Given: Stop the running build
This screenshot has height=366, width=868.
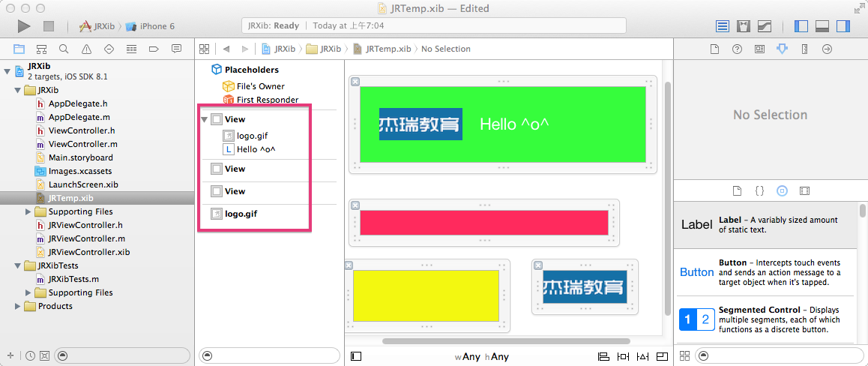Looking at the screenshot, I should 49,25.
